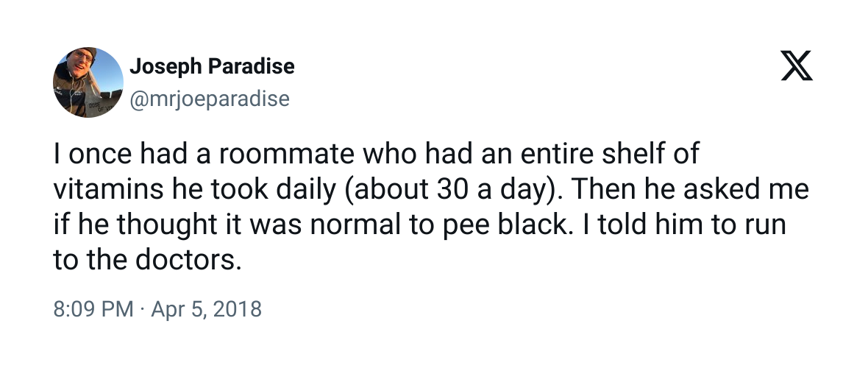868x371 pixels.
Task: Open the Joseph Paradise display name link
Action: point(212,66)
